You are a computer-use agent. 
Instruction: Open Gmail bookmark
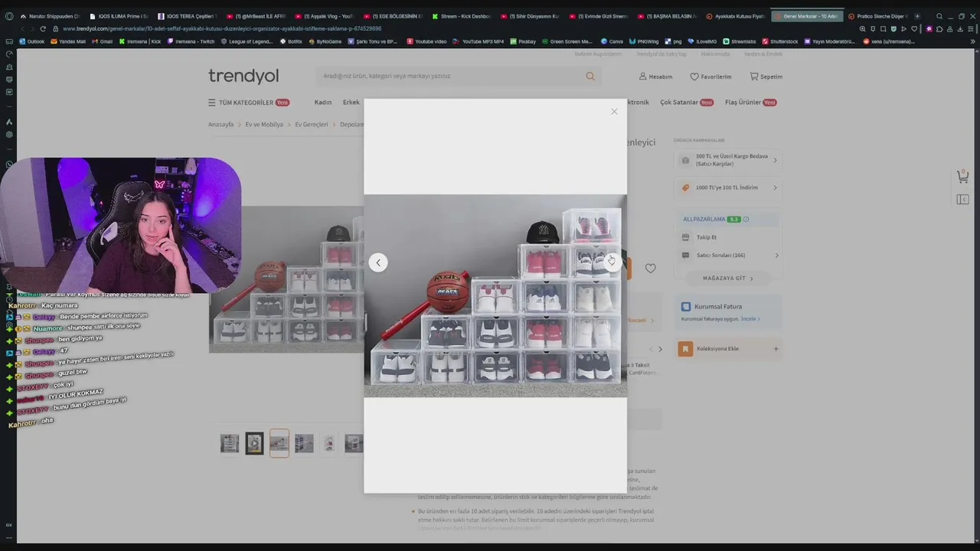pyautogui.click(x=103, y=41)
